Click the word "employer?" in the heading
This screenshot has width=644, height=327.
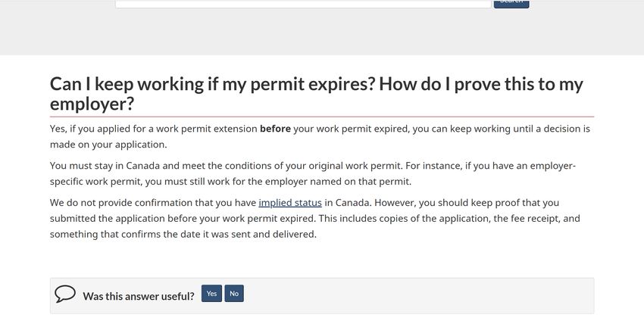(92, 104)
